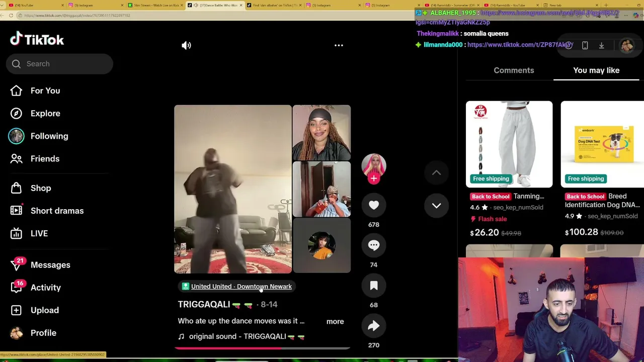Open Activity with 16 notifications badge
This screenshot has height=362, width=644.
[x=45, y=288]
